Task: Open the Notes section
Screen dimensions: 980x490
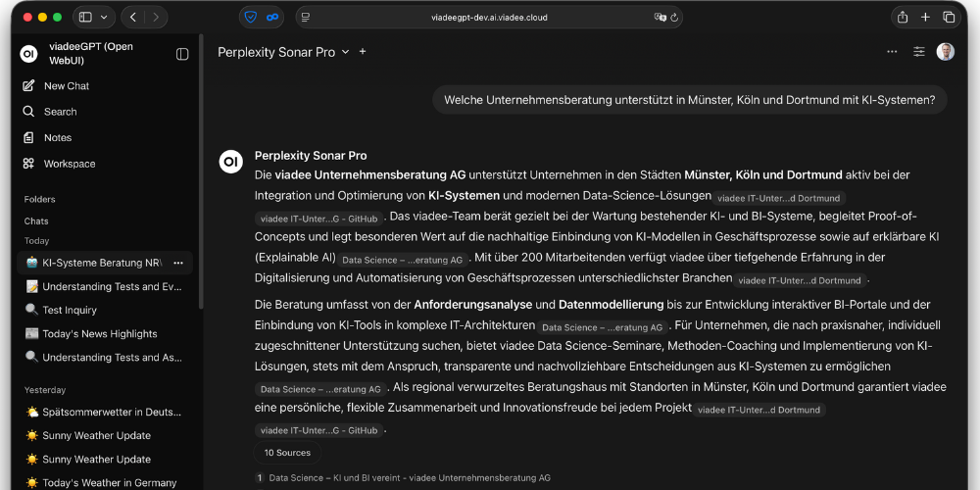Action: coord(58,138)
